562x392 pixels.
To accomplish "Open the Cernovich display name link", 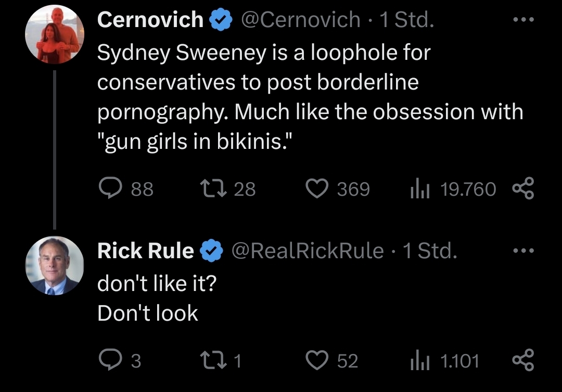I will point(150,19).
